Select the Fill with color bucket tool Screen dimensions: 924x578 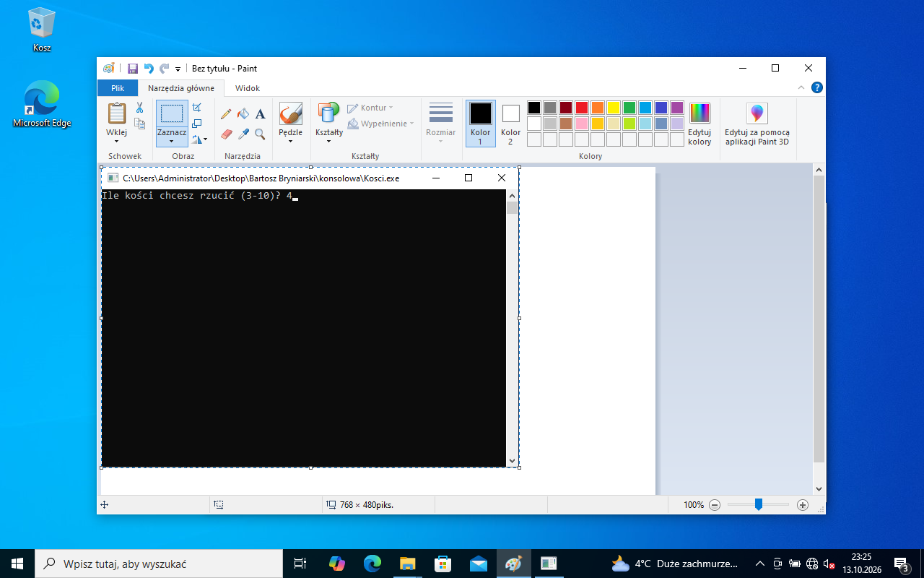point(243,114)
